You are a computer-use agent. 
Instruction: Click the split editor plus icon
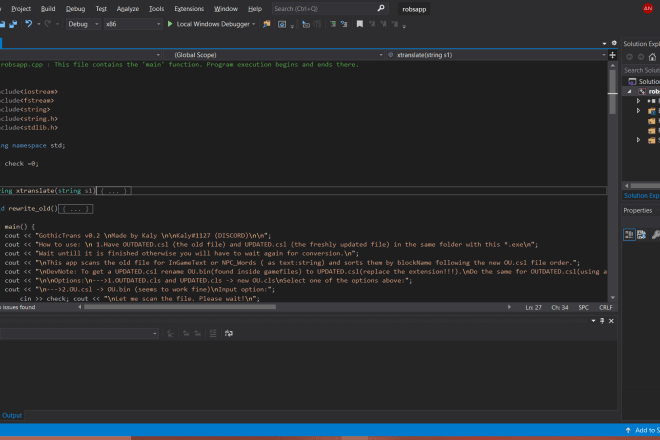tap(612, 55)
